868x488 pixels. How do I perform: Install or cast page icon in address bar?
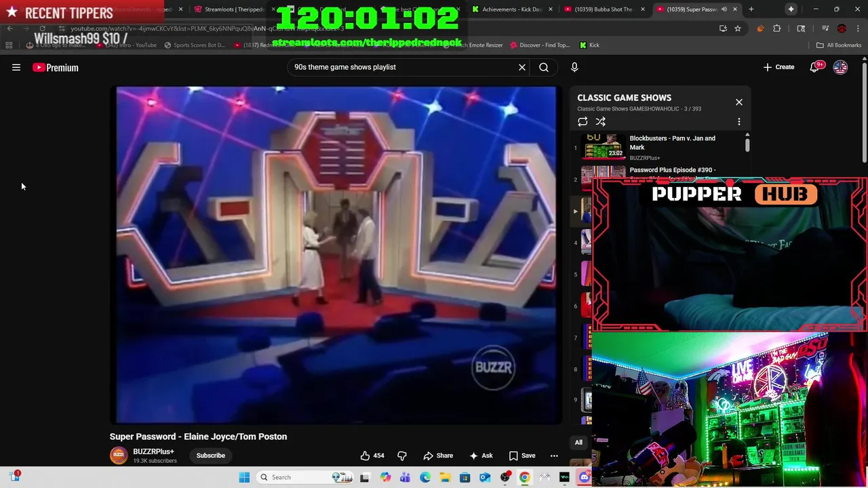tap(723, 28)
